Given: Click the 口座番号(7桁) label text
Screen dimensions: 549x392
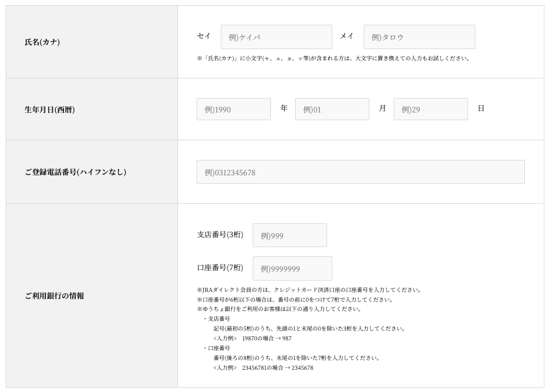Looking at the screenshot, I should tap(220, 268).
